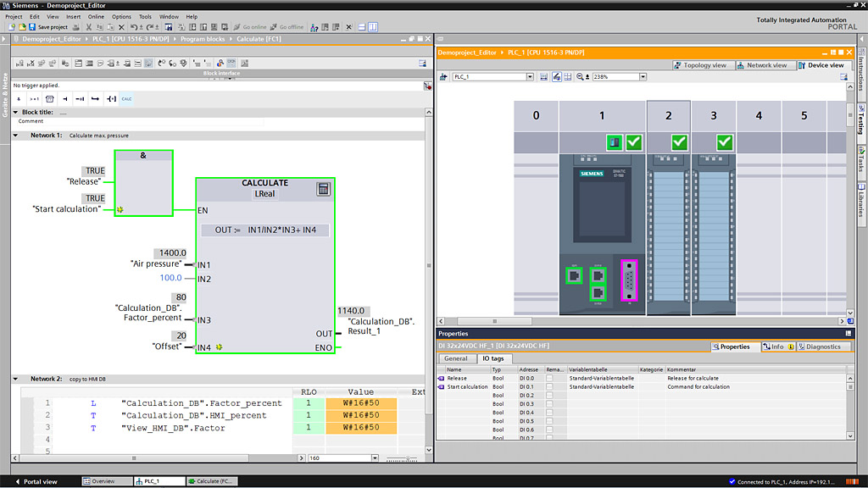Toggle Remanent checkbox for DI 0.2 row
The image size is (868, 488).
[x=549, y=395]
